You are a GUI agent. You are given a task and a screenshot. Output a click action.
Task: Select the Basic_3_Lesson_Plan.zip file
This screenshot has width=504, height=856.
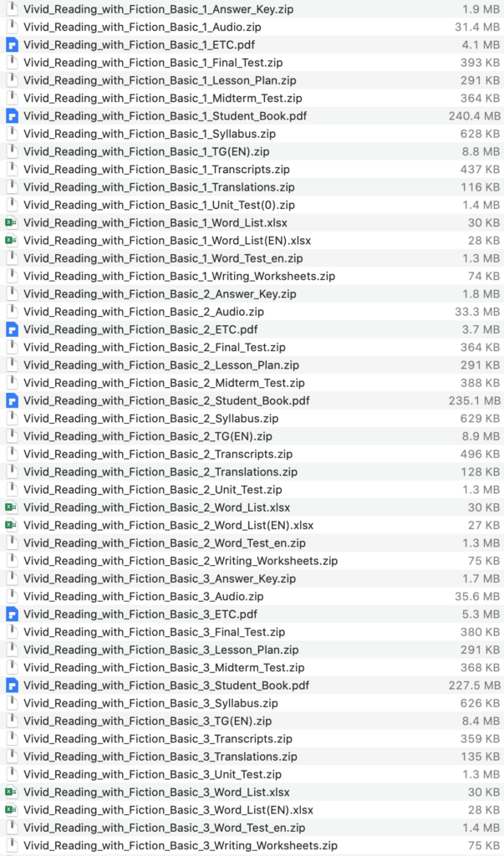click(160, 650)
